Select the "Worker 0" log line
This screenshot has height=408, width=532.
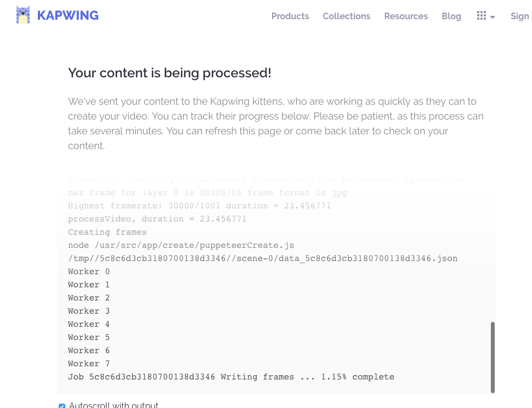(89, 271)
